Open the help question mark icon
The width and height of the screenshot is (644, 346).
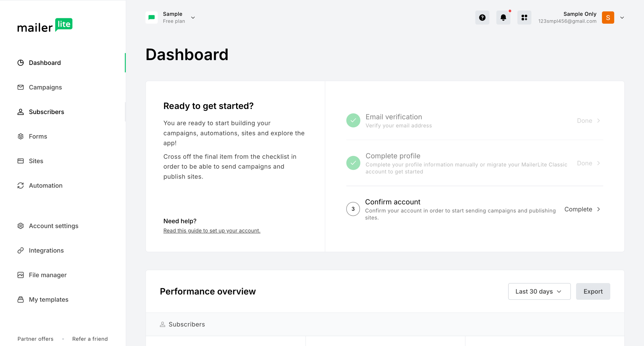pos(482,18)
